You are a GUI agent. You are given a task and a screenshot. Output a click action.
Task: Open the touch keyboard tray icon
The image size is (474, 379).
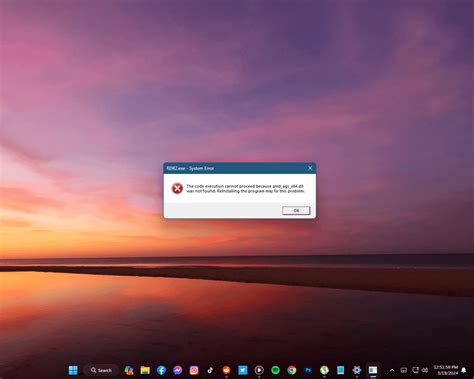pyautogui.click(x=404, y=370)
